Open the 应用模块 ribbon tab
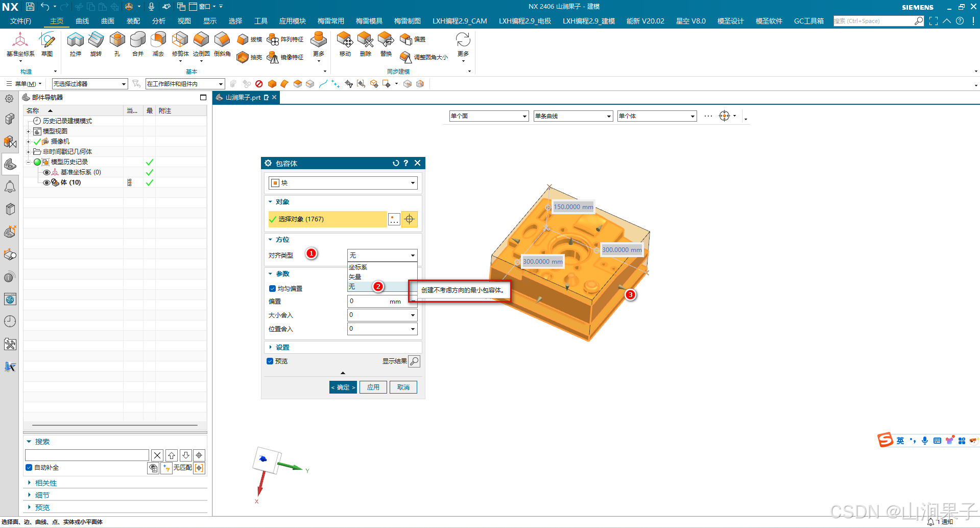Screen dimensions: 980x528 click(293, 21)
